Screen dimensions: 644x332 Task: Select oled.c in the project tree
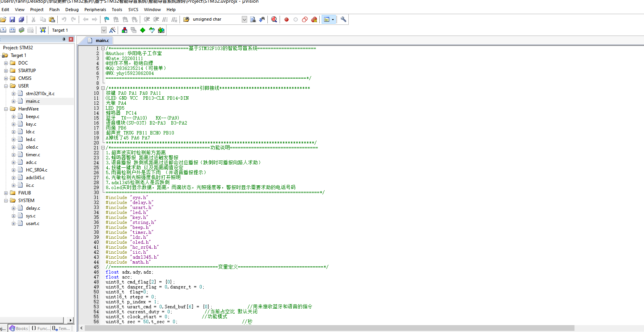pos(32,147)
